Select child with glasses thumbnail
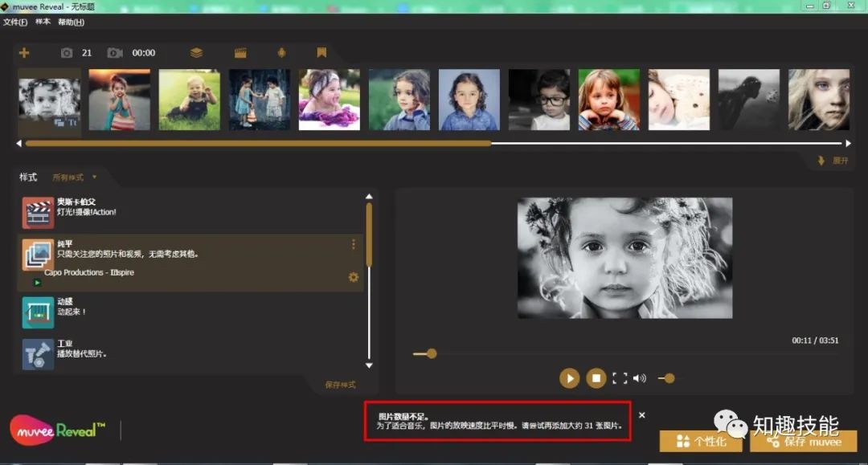This screenshot has height=465, width=868. click(x=539, y=100)
